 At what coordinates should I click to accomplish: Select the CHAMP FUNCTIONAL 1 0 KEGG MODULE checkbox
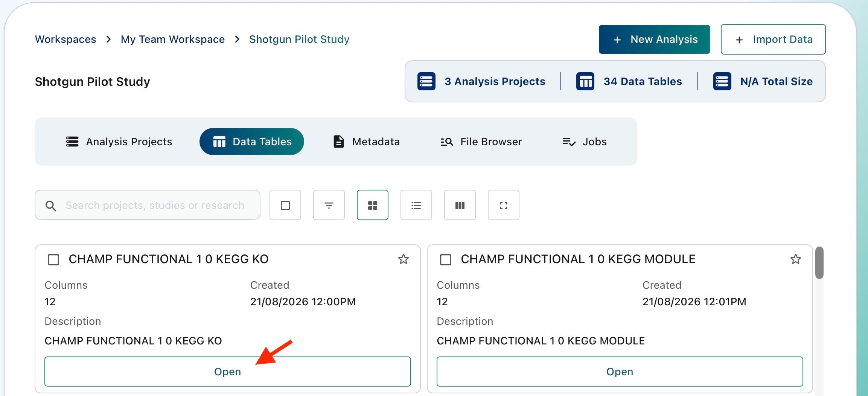point(446,260)
